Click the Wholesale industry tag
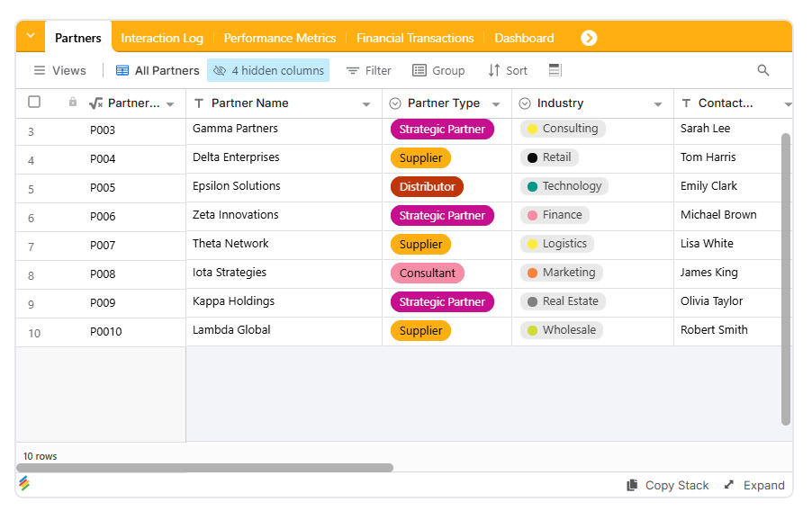 tap(562, 330)
